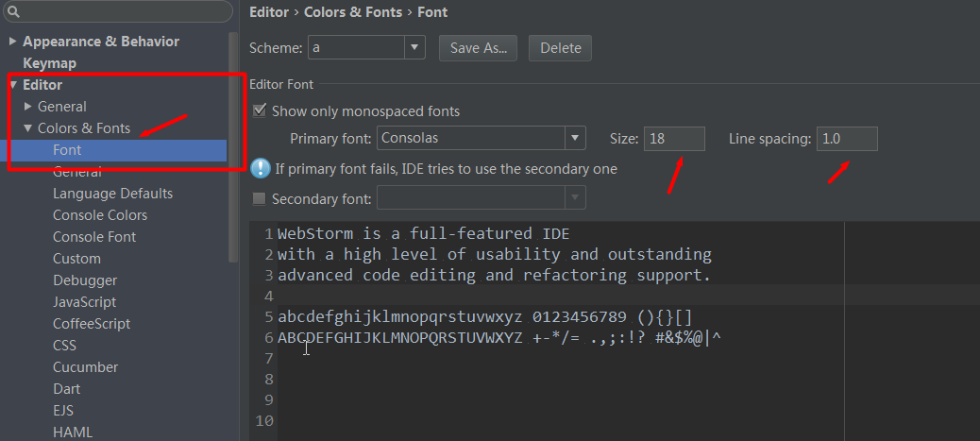
Task: Click the Line spacing field
Action: 847,138
